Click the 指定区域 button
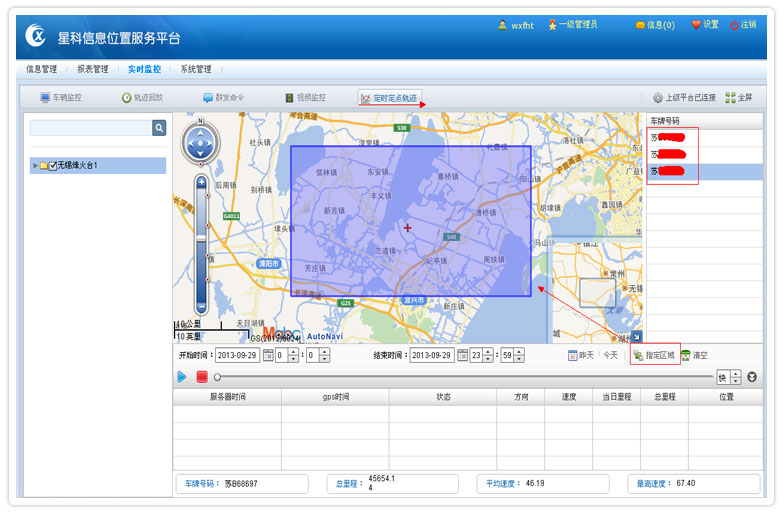Screen dimensions: 784x515 point(655,355)
